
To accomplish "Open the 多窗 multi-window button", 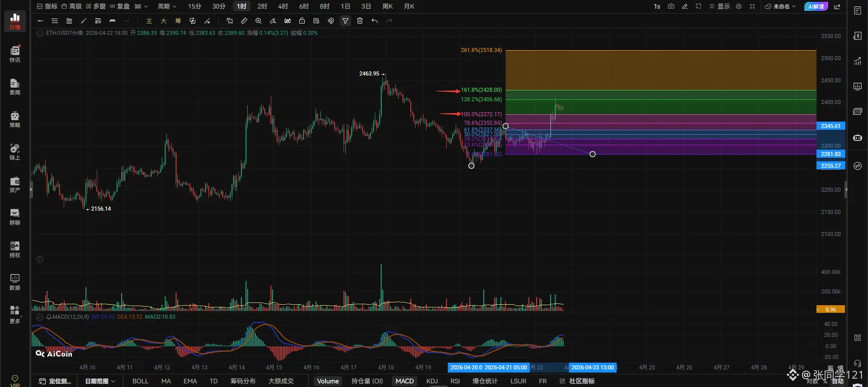I will [95, 6].
